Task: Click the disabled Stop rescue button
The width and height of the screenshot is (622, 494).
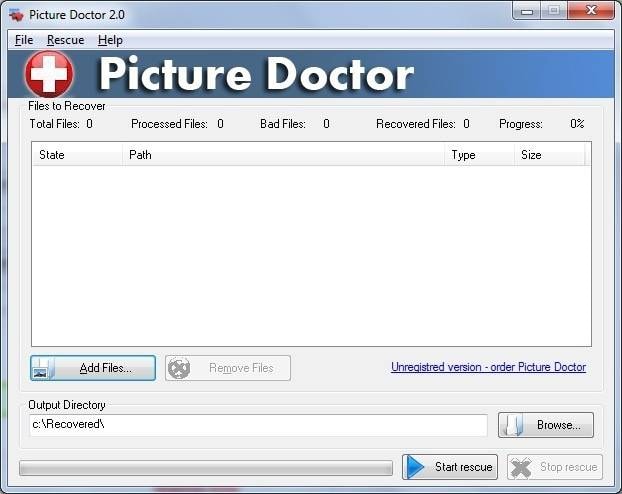Action: pos(555,467)
